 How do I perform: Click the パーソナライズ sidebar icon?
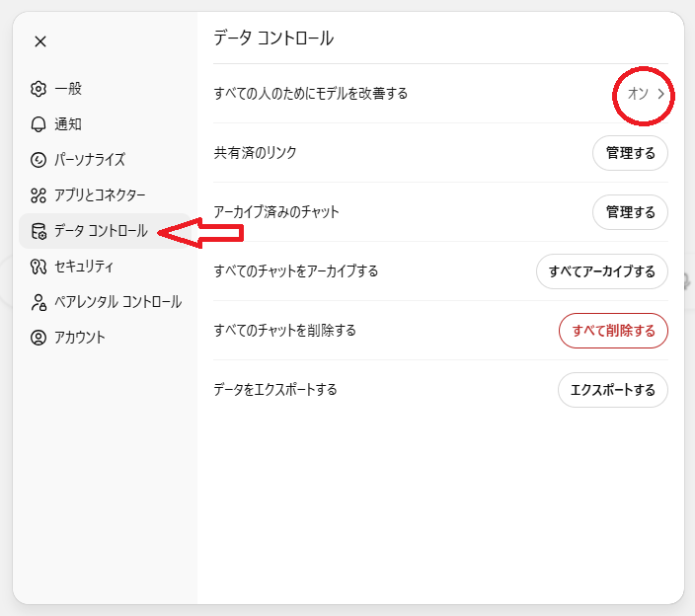pyautogui.click(x=39, y=160)
